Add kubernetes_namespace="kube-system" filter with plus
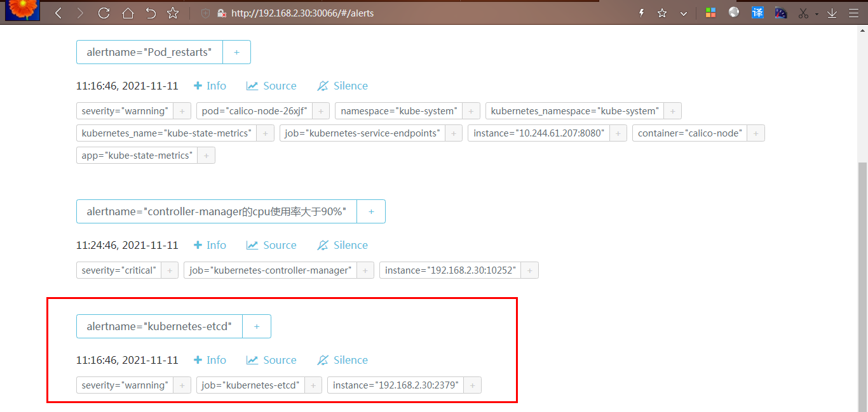868x412 pixels. pyautogui.click(x=672, y=111)
